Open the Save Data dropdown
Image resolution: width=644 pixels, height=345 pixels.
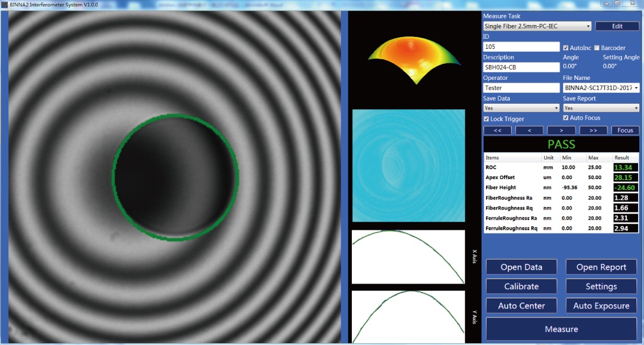point(521,108)
